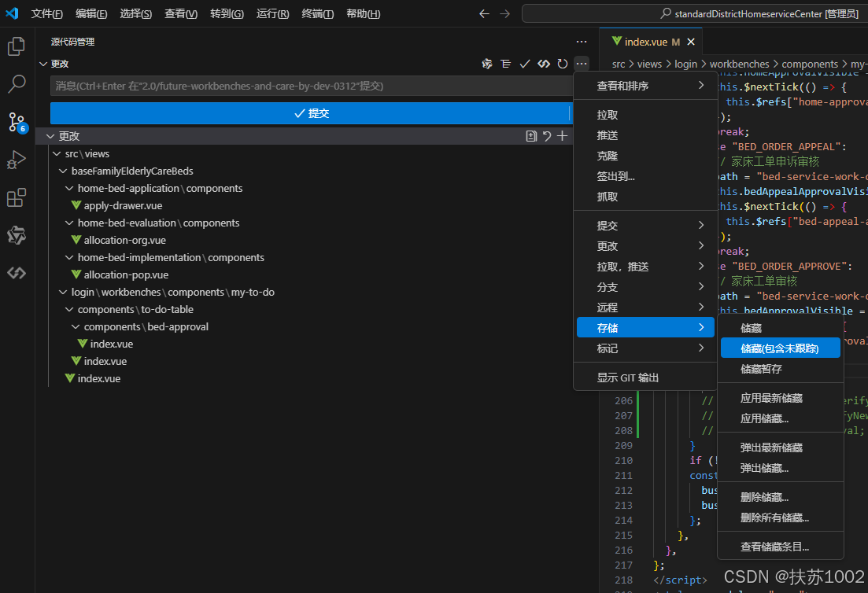Collapse the 更改 section header chevron
The height and width of the screenshot is (593, 868).
pos(43,64)
